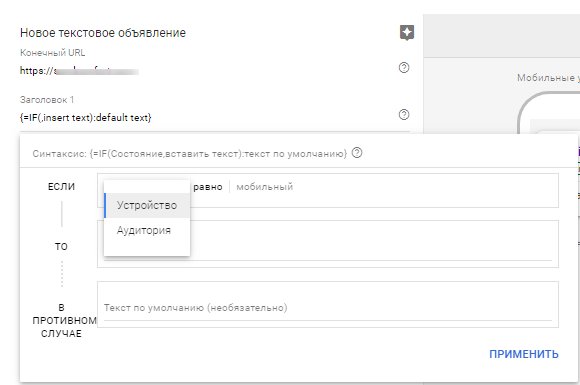Click help icon next to Синтаксис line
The image size is (580, 385).
(357, 153)
